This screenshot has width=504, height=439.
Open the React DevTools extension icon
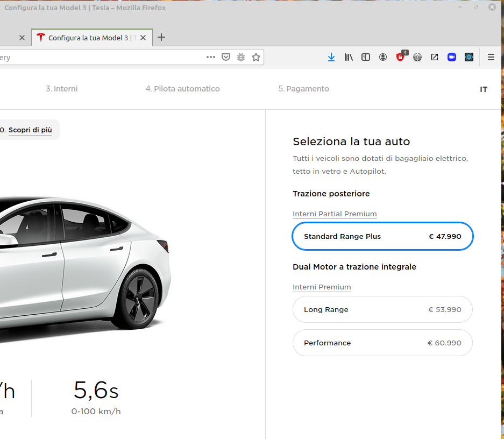(x=469, y=57)
